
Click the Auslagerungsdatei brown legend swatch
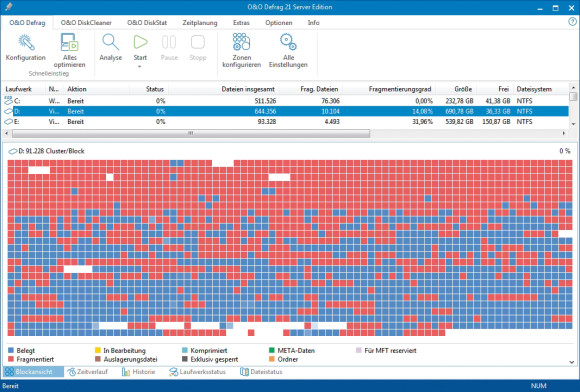click(98, 359)
